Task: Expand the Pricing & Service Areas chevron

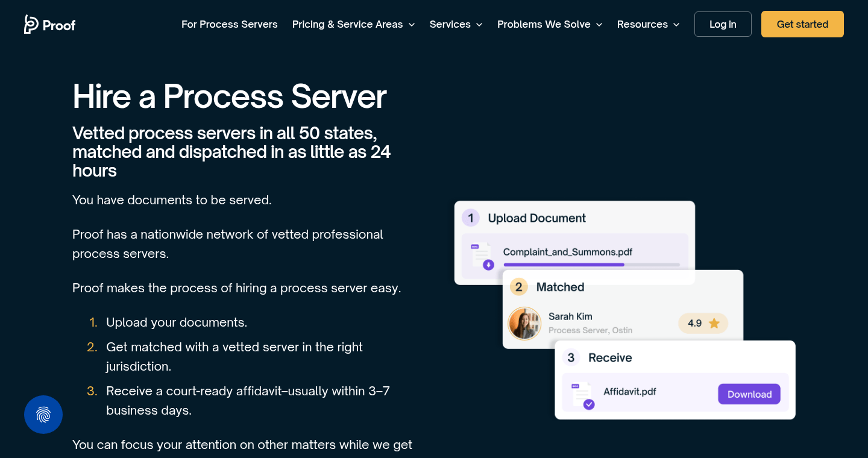Action: pyautogui.click(x=412, y=25)
